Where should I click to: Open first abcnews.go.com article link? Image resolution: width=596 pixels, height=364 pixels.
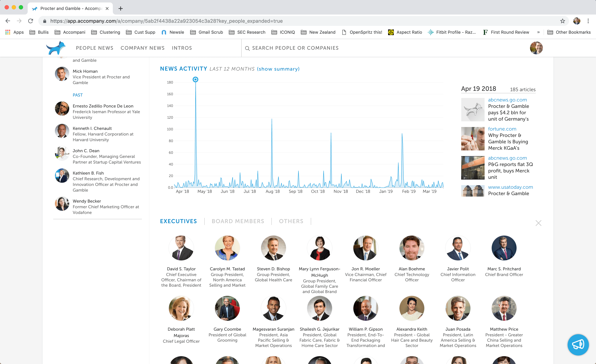tap(507, 100)
